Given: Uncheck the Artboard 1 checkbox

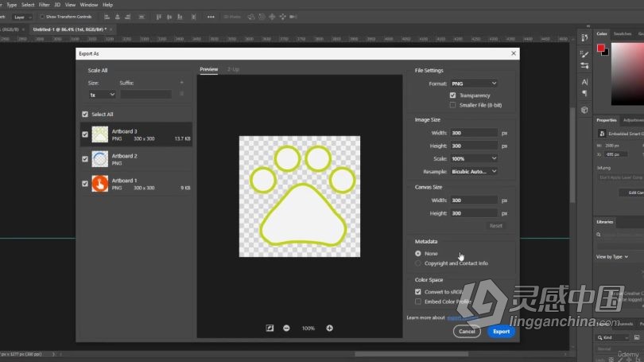Looking at the screenshot, I should pyautogui.click(x=85, y=184).
